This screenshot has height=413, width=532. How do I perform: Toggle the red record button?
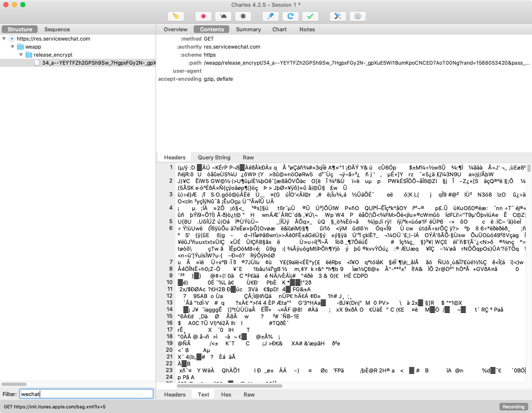point(203,16)
